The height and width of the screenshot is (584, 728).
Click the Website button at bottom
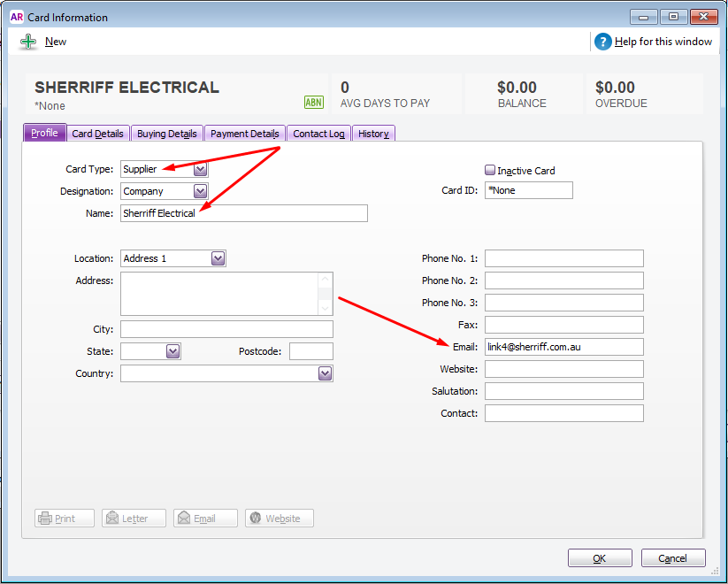tap(279, 518)
